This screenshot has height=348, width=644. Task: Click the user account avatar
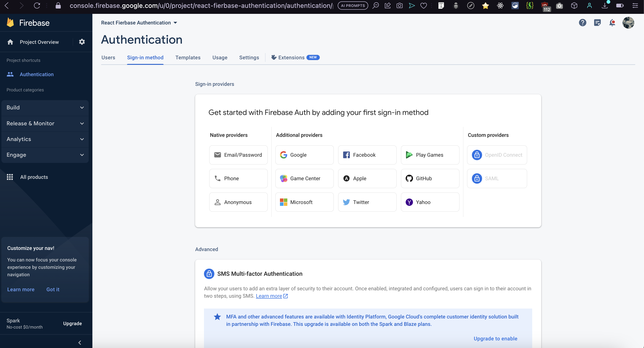point(628,23)
